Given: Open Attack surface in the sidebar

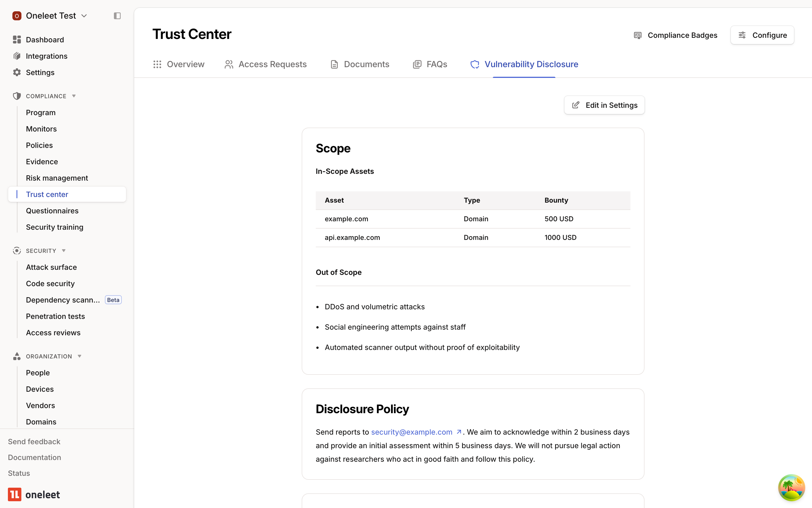Looking at the screenshot, I should (51, 267).
